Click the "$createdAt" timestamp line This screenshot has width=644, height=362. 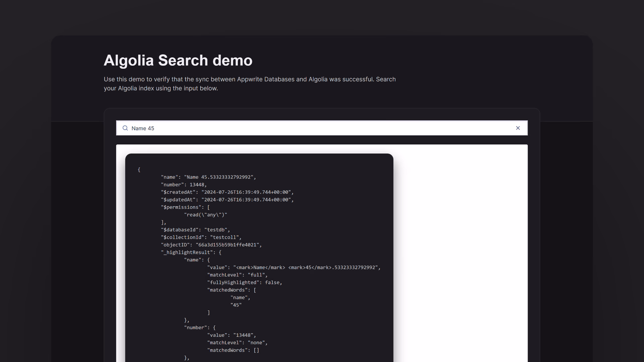227,192
